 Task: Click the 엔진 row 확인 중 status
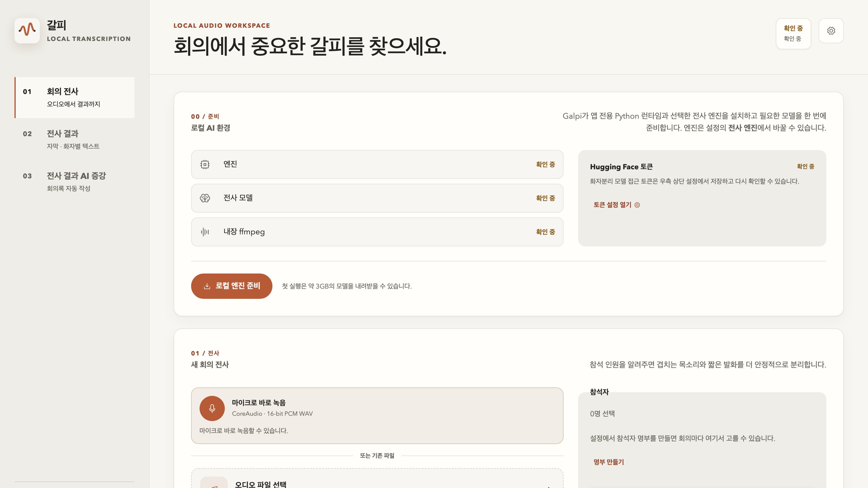[x=546, y=164]
